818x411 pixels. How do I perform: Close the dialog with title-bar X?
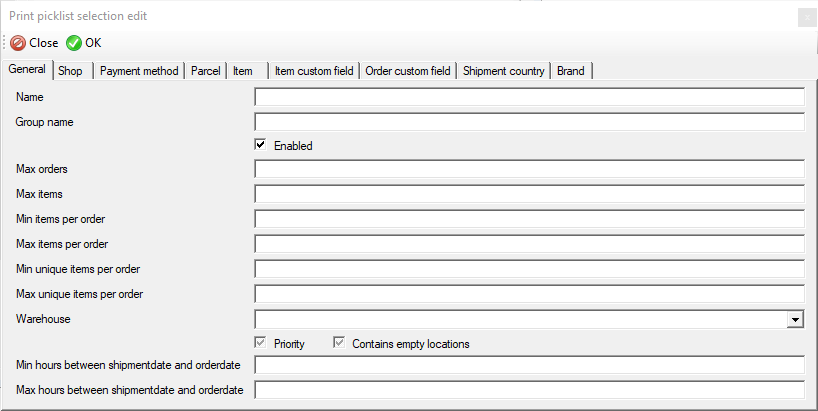click(807, 17)
